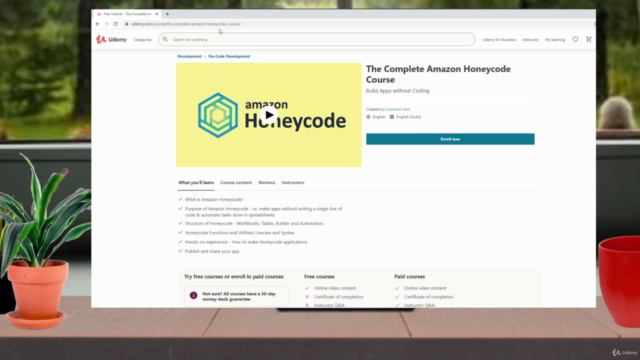Click the globe icon beside English
The image size is (640, 360).
368,117
